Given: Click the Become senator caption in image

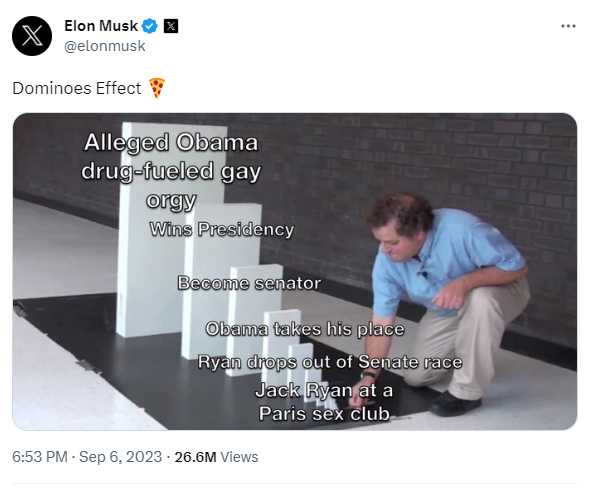Looking at the screenshot, I should (249, 283).
